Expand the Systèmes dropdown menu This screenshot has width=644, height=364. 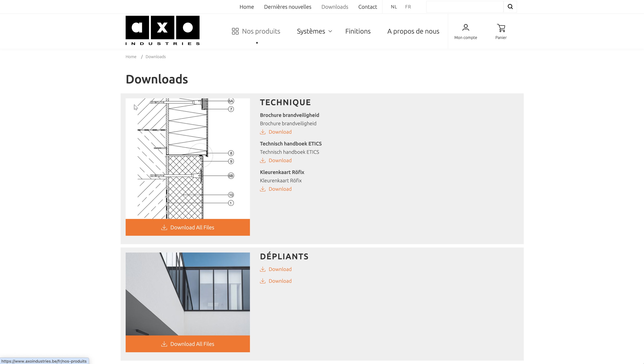pyautogui.click(x=314, y=31)
